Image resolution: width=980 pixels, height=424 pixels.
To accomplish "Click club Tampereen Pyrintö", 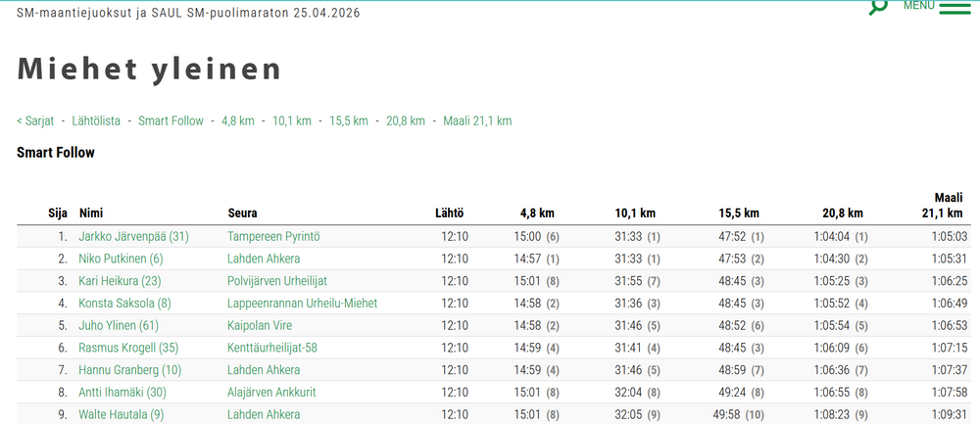I will 273,236.
